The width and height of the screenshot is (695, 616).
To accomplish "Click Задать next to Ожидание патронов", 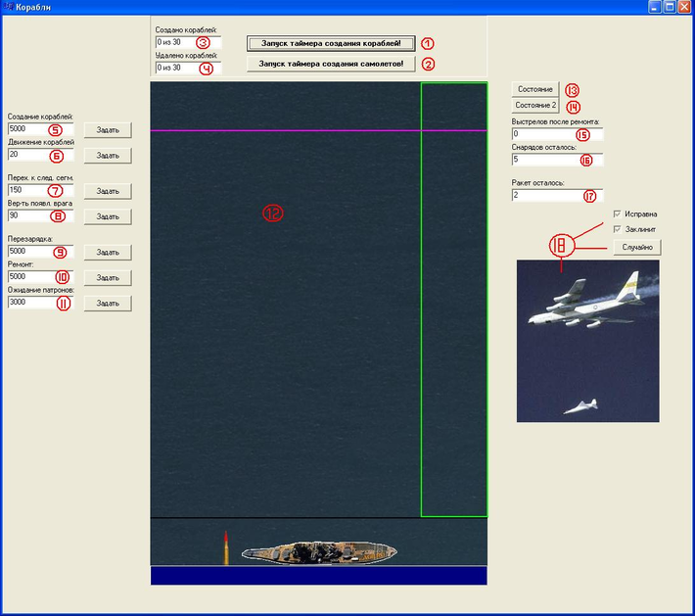I will click(108, 304).
